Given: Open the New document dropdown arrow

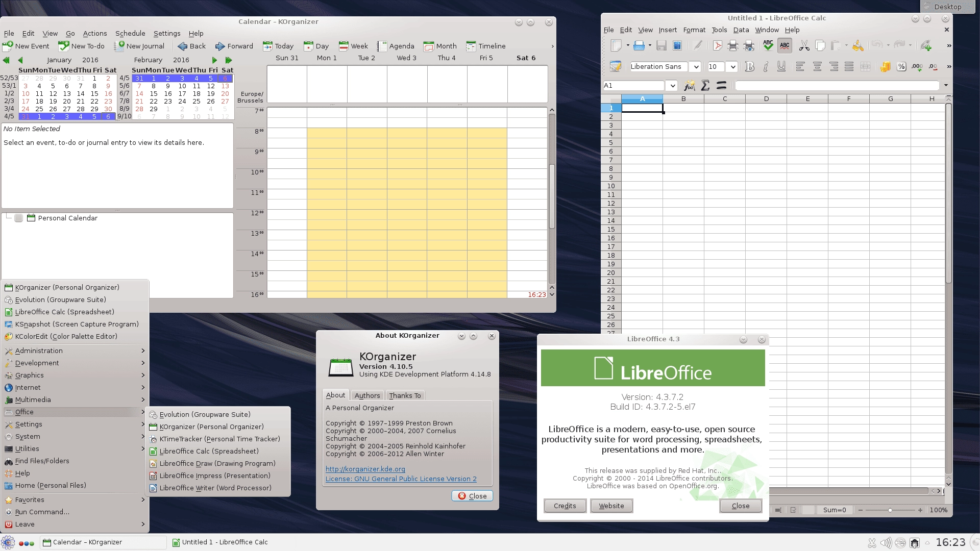Looking at the screenshot, I should pyautogui.click(x=628, y=46).
